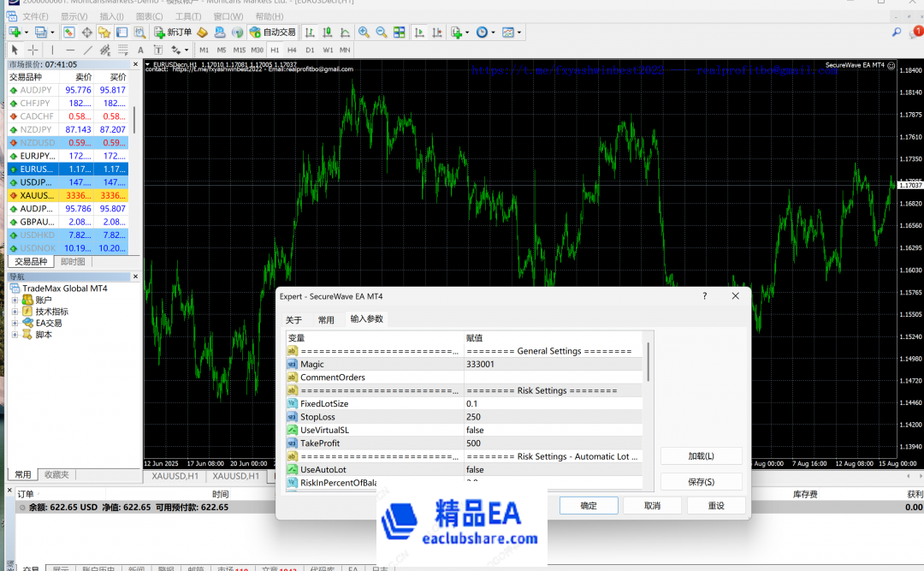Click the 确定 button in dialog

coord(589,506)
